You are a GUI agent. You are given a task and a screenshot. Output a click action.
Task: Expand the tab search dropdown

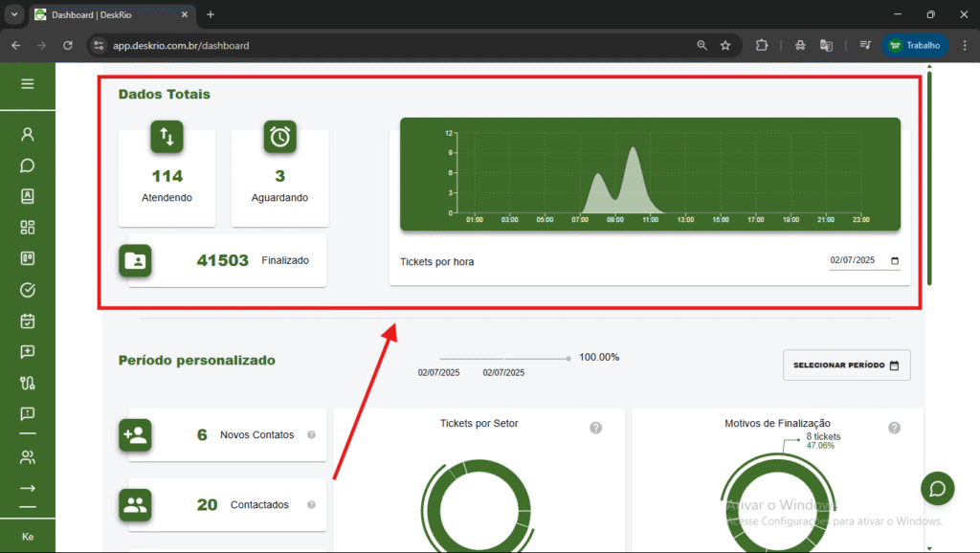pos(13,14)
